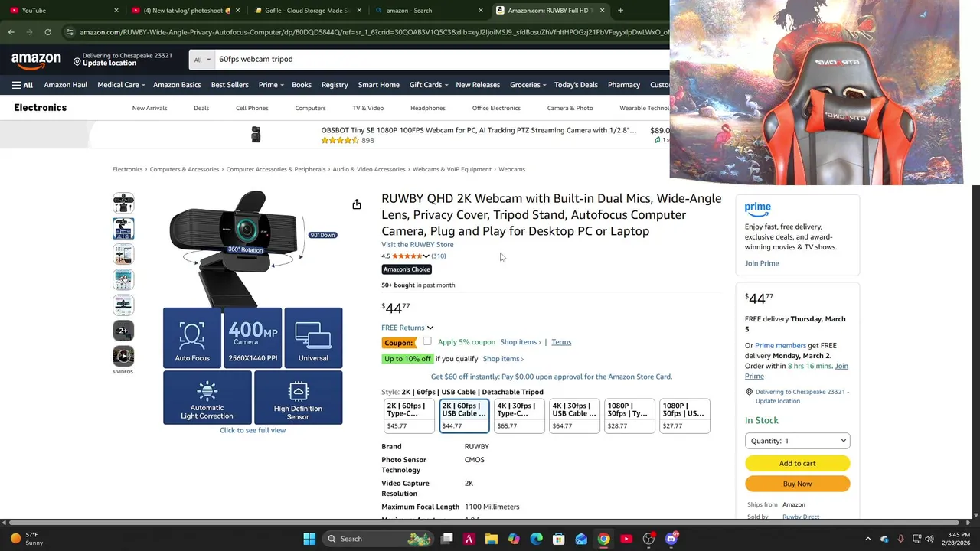Image resolution: width=980 pixels, height=551 pixels.
Task: Open Microsoft Edge from the taskbar
Action: click(537, 539)
